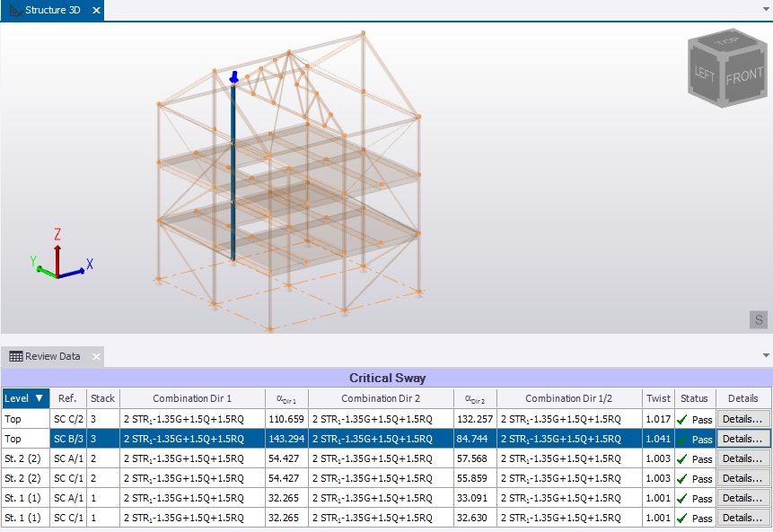The width and height of the screenshot is (773, 532).
Task: Toggle sort arrow on the Level column header
Action: click(x=39, y=398)
